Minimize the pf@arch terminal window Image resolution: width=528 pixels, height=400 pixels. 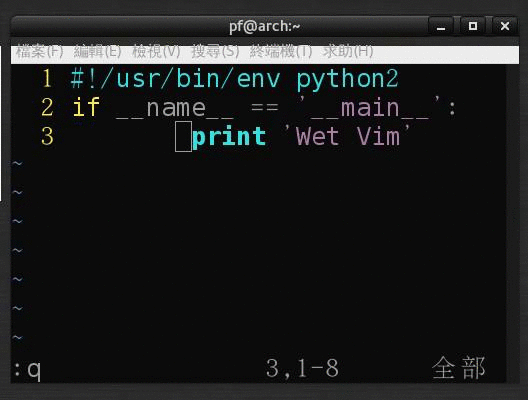[x=441, y=26]
